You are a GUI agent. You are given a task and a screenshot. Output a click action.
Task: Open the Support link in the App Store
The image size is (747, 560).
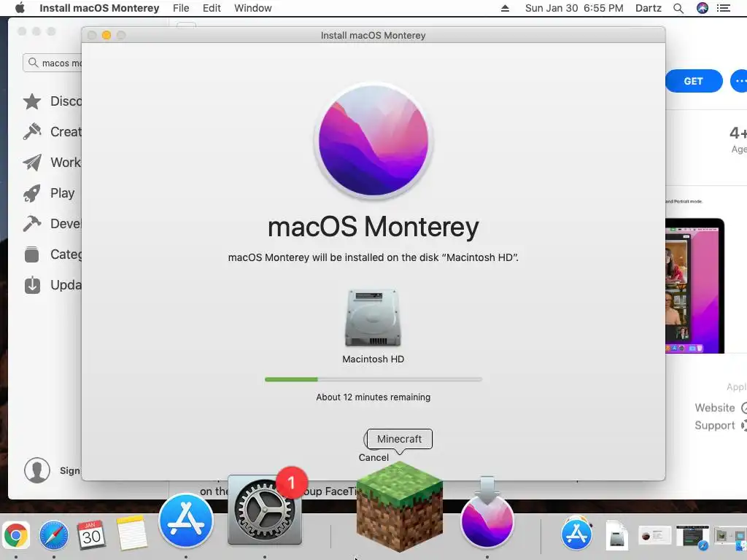click(x=720, y=425)
